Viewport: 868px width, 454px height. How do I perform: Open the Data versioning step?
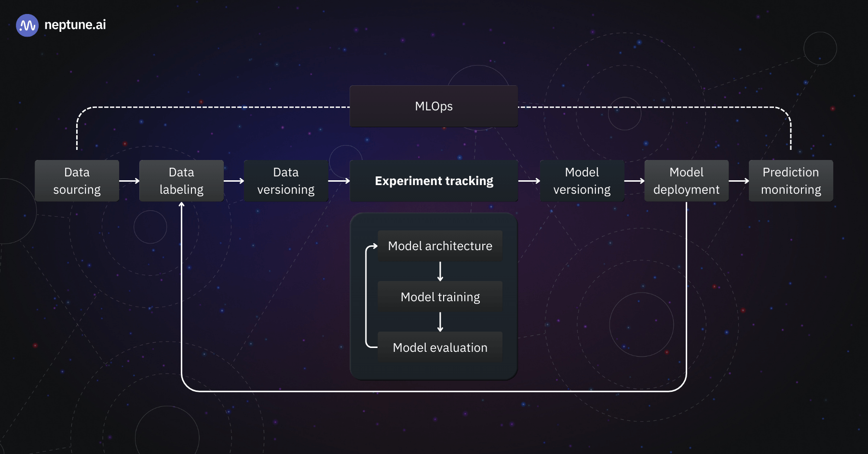pyautogui.click(x=286, y=180)
